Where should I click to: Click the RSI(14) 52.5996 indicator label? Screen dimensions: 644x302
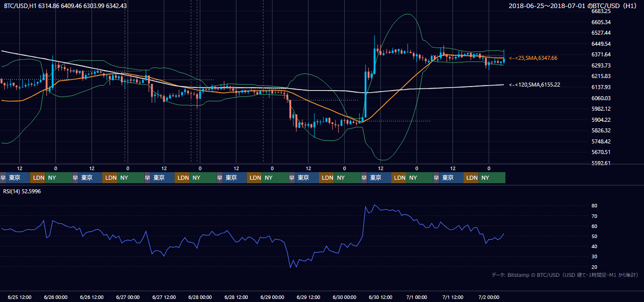pyautogui.click(x=22, y=191)
